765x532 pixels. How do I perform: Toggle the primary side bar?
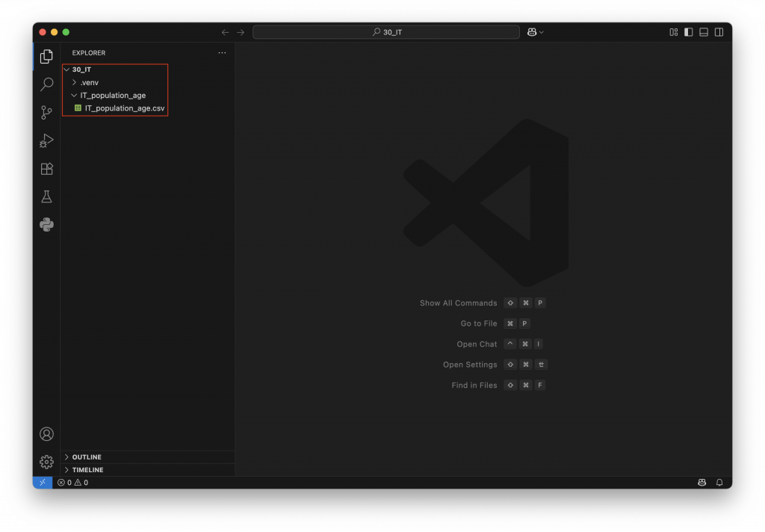[x=688, y=32]
